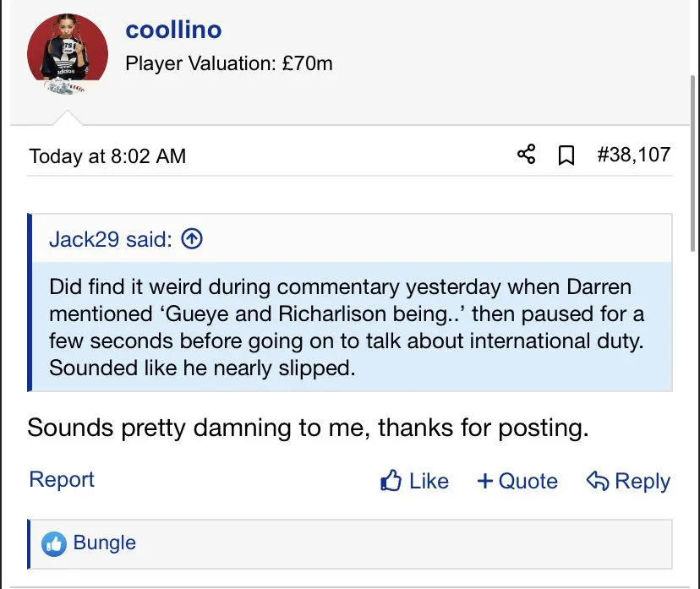The width and height of the screenshot is (700, 589).
Task: Bookmark this post with the bookmark icon
Action: pos(566,155)
